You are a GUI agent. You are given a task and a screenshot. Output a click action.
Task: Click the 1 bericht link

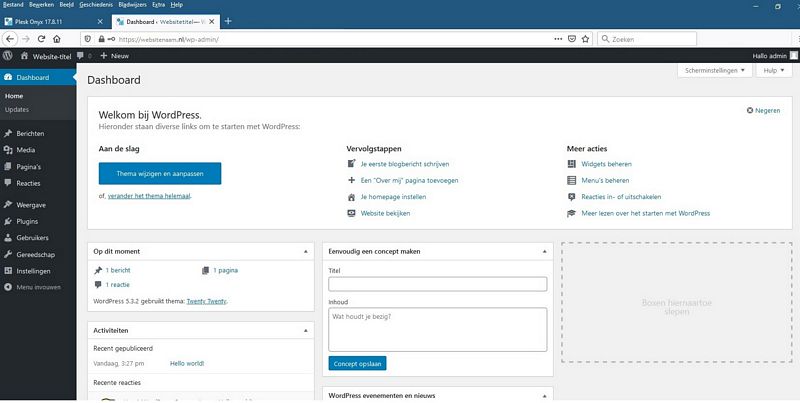118,270
